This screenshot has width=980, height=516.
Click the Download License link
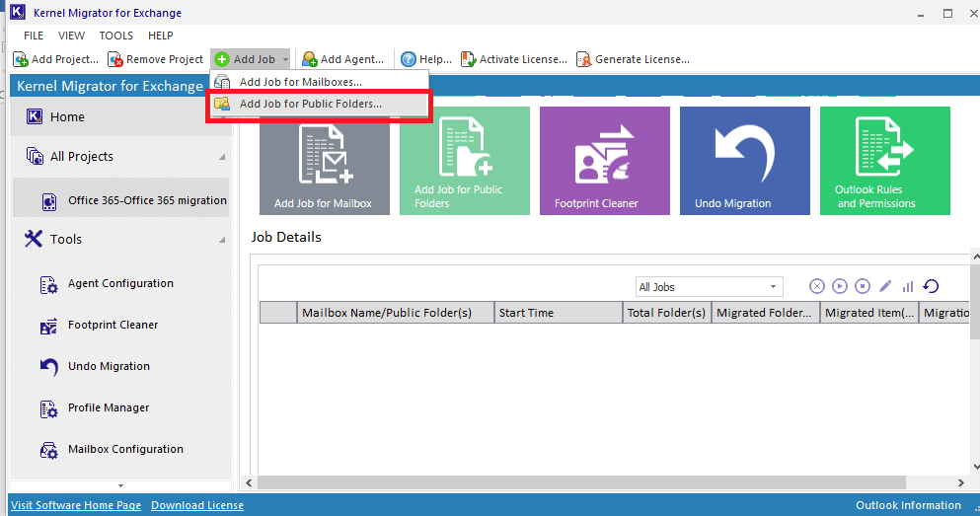[x=197, y=505]
